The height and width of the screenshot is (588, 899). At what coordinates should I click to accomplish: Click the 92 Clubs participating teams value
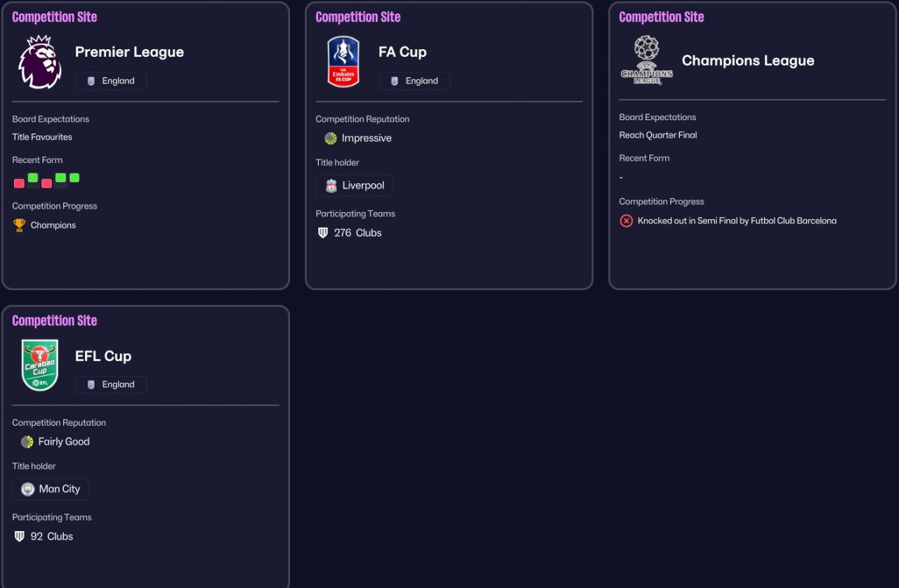point(52,536)
